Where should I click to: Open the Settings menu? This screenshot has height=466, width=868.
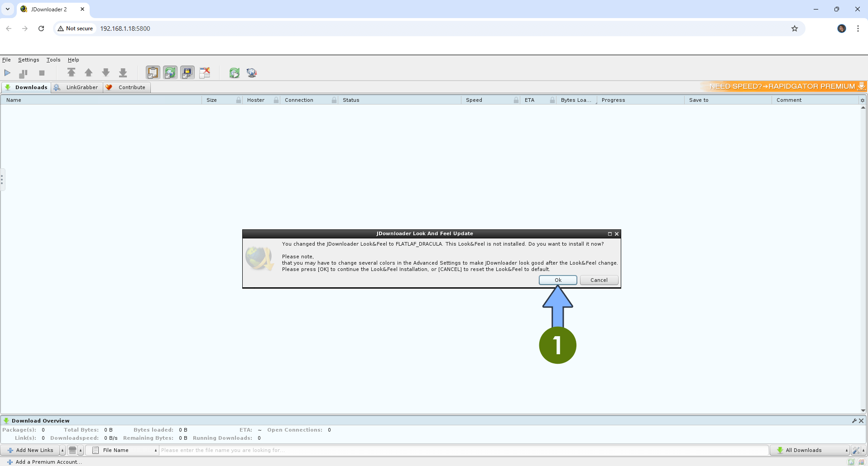[29, 60]
